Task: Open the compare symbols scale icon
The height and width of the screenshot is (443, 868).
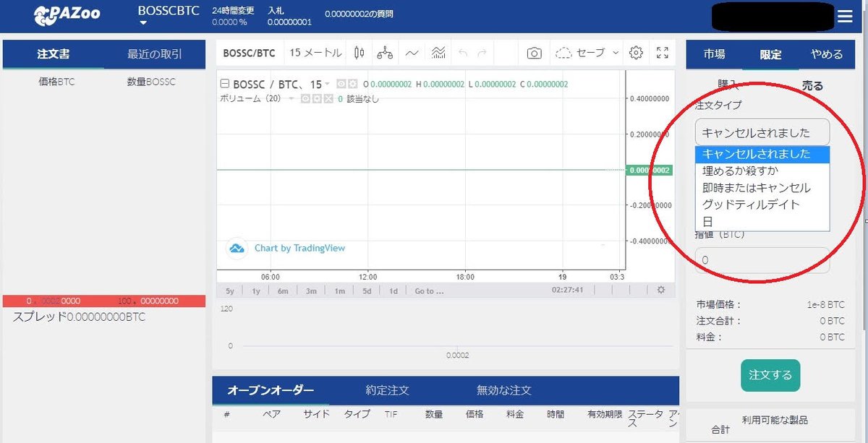Action: [385, 53]
